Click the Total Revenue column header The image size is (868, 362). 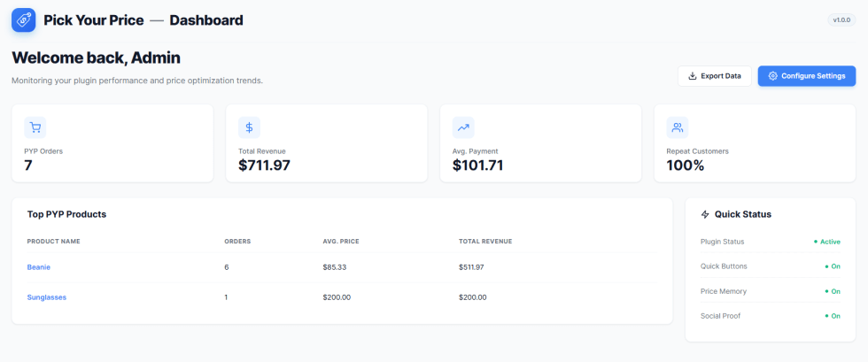coord(485,242)
